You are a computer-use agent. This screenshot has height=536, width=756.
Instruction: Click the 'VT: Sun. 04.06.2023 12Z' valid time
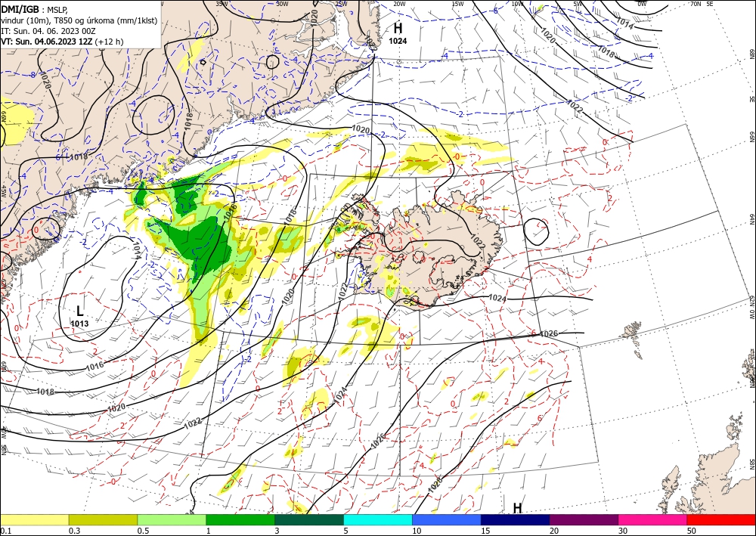47,42
